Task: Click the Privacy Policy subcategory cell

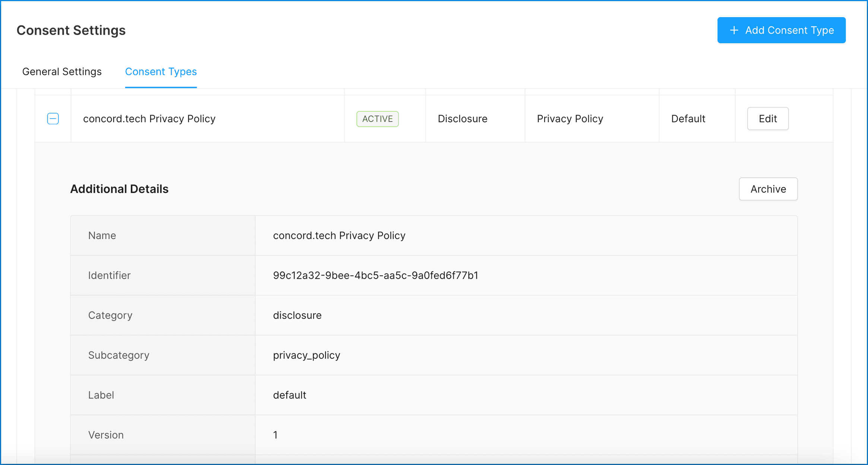Action: point(570,119)
